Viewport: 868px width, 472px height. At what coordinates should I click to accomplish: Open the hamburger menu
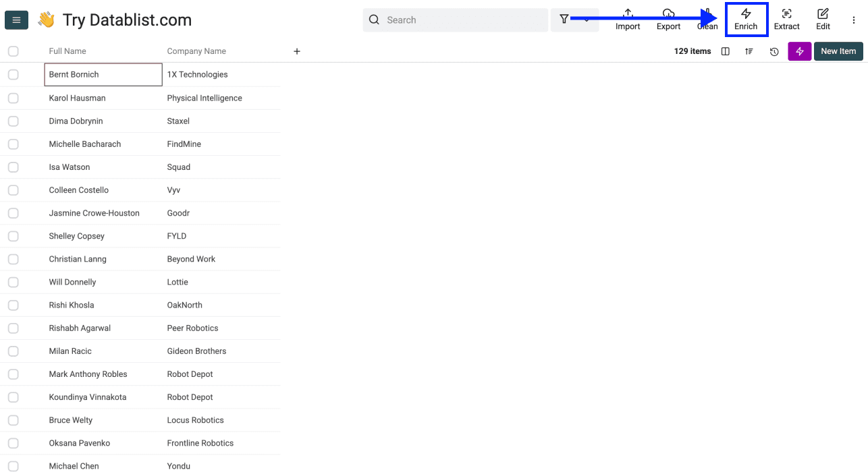[16, 20]
